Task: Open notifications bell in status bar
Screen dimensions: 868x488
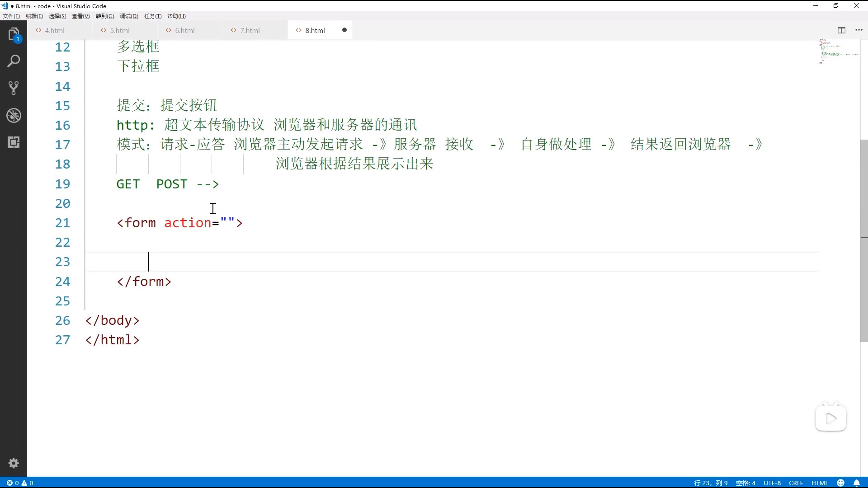Action: [x=857, y=483]
